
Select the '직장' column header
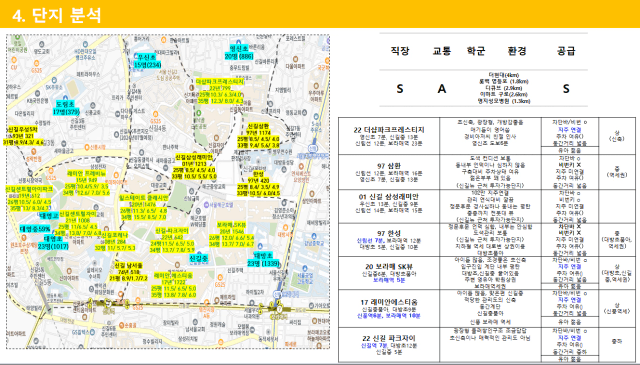(x=400, y=51)
